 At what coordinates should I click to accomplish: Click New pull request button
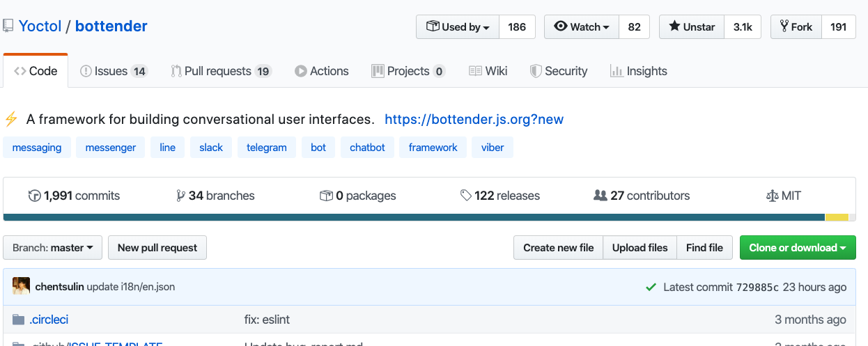pos(157,248)
